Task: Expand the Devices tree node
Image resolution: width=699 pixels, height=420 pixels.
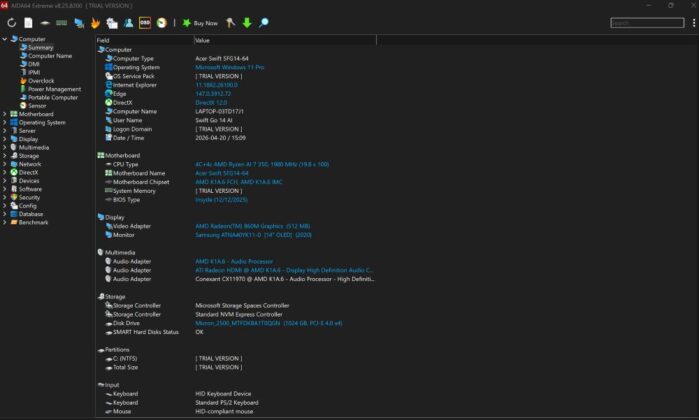Action: click(x=4, y=181)
